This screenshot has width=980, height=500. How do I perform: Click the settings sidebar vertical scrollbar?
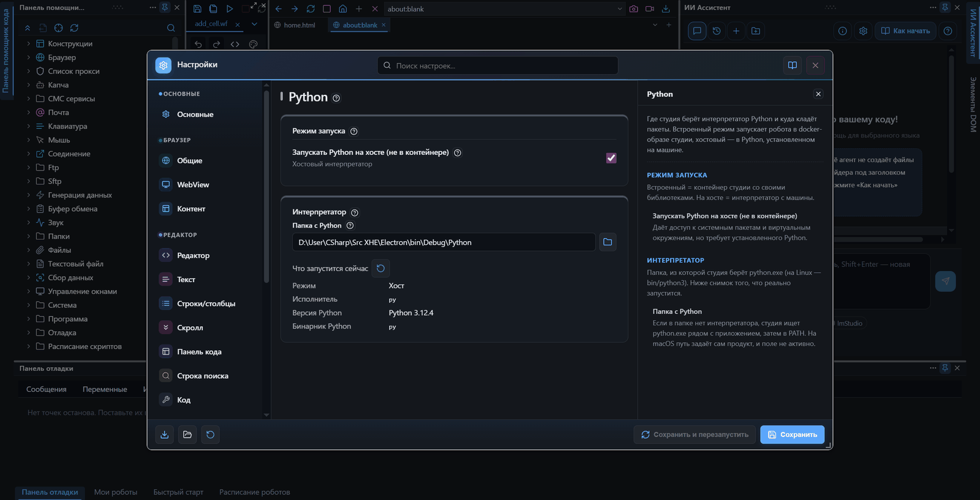click(x=266, y=187)
